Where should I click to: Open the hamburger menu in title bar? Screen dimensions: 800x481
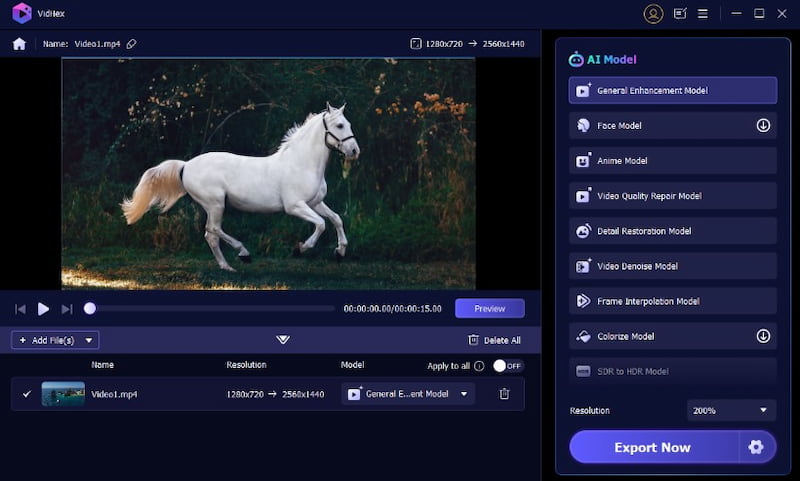click(703, 14)
